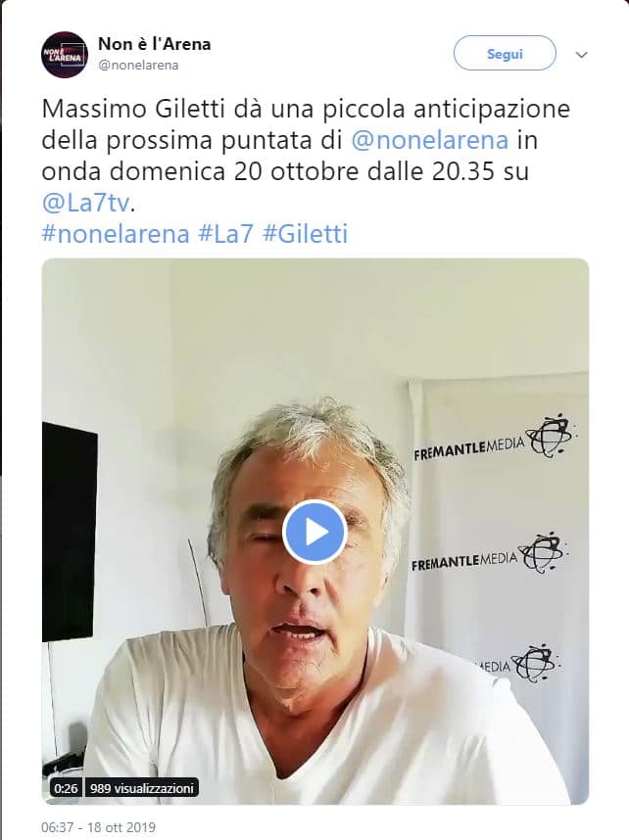
Task: Click the black TV screen in video frame
Action: pos(70,532)
